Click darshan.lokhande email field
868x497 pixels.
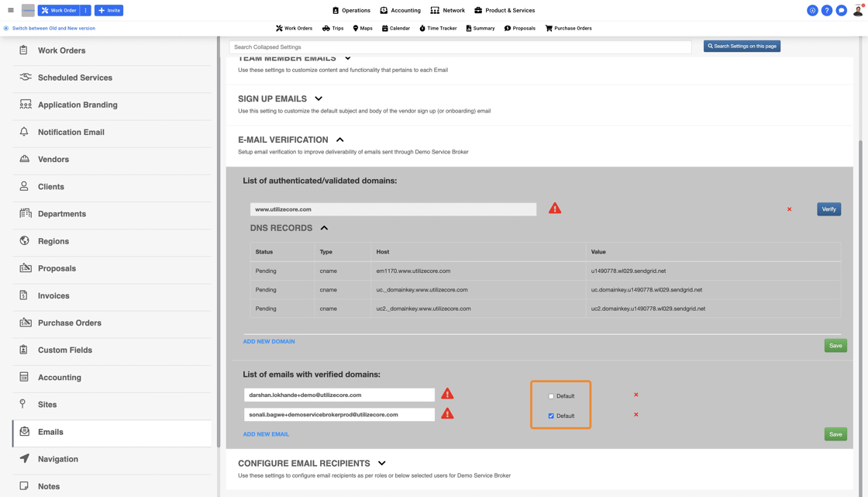339,395
